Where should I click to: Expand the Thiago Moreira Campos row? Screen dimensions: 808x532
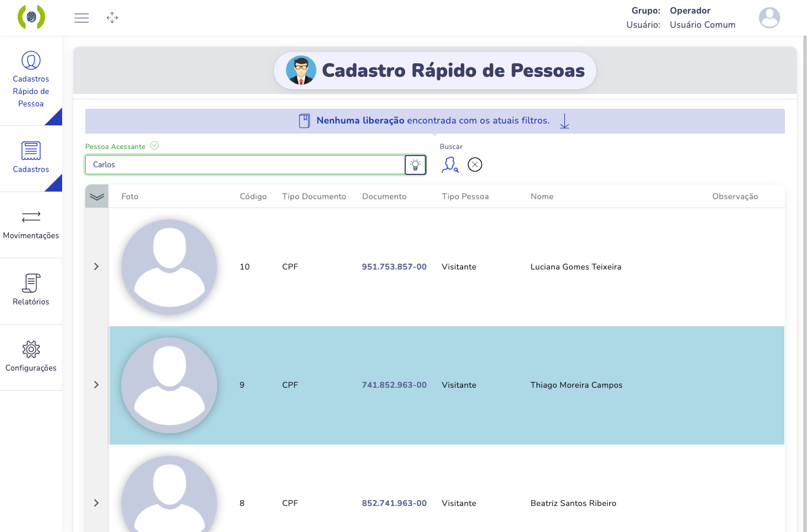click(96, 385)
